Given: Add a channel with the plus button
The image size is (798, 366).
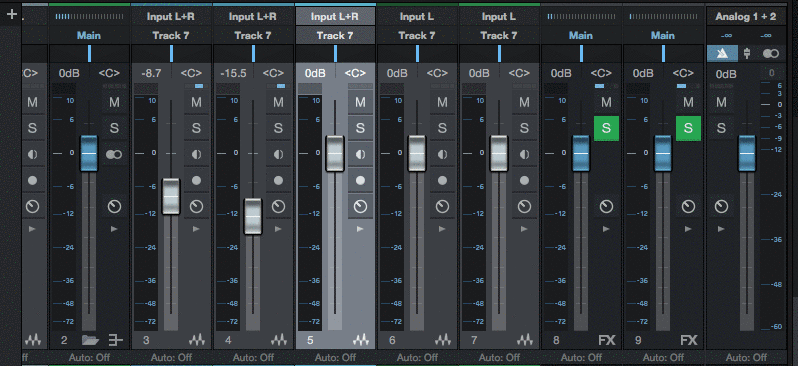Looking at the screenshot, I should [12, 14].
